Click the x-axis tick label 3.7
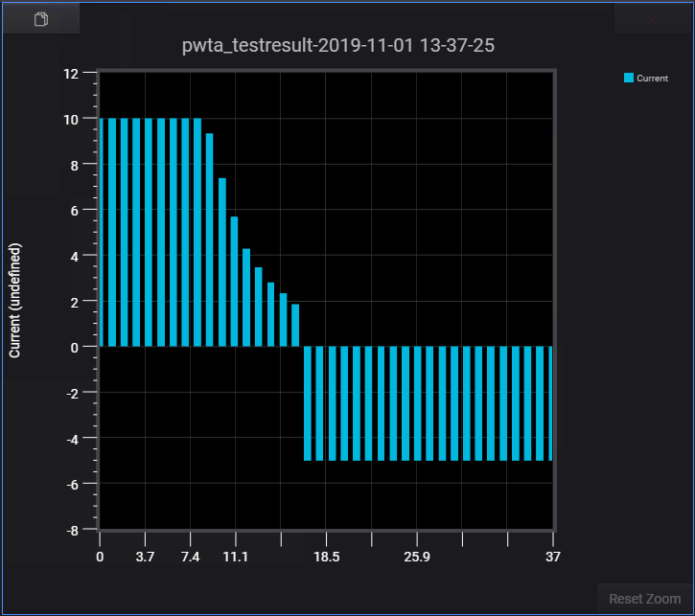This screenshot has width=695, height=616. (145, 556)
